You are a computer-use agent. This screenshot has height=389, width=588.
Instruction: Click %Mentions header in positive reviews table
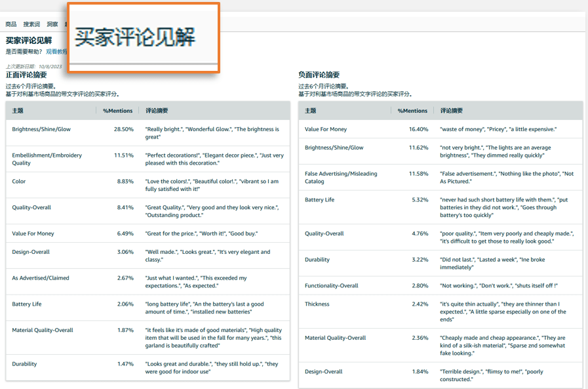[118, 111]
